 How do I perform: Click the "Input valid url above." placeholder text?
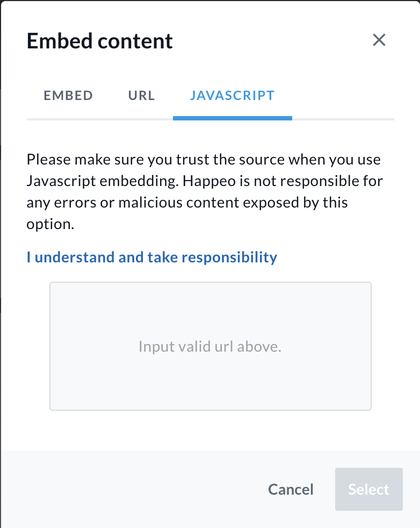point(210,346)
